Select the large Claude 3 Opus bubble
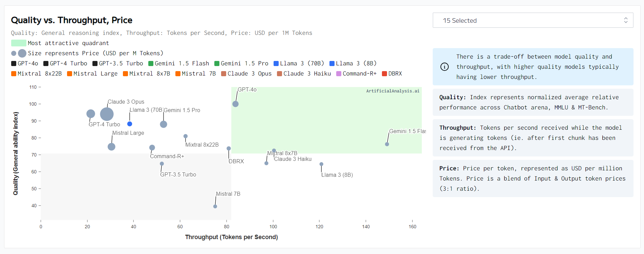This screenshot has height=254, width=644. (x=107, y=114)
